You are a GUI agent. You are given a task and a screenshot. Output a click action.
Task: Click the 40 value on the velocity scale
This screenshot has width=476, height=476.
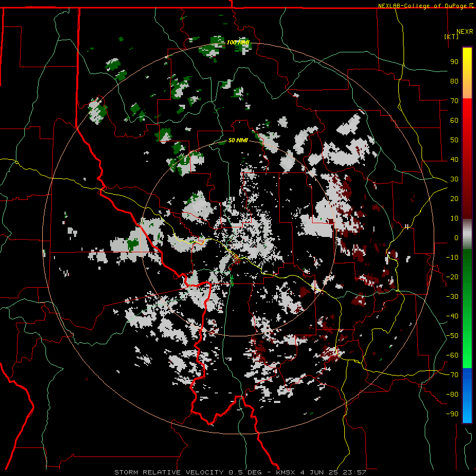tap(454, 160)
